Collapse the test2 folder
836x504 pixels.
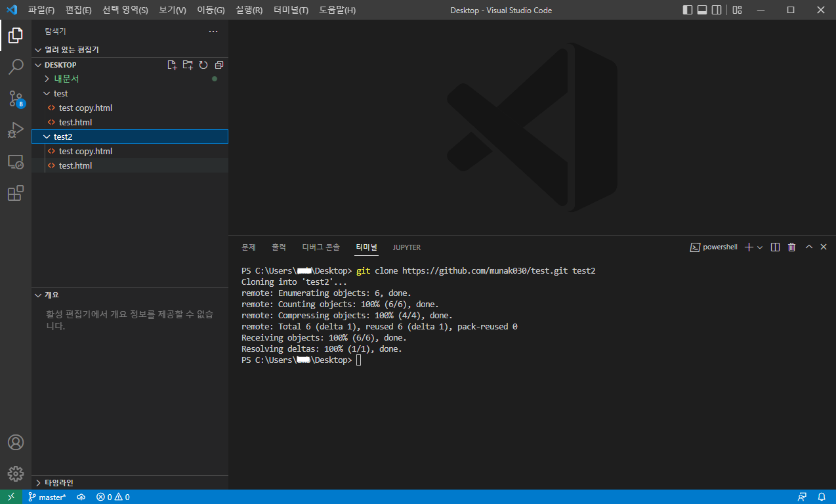(130, 136)
